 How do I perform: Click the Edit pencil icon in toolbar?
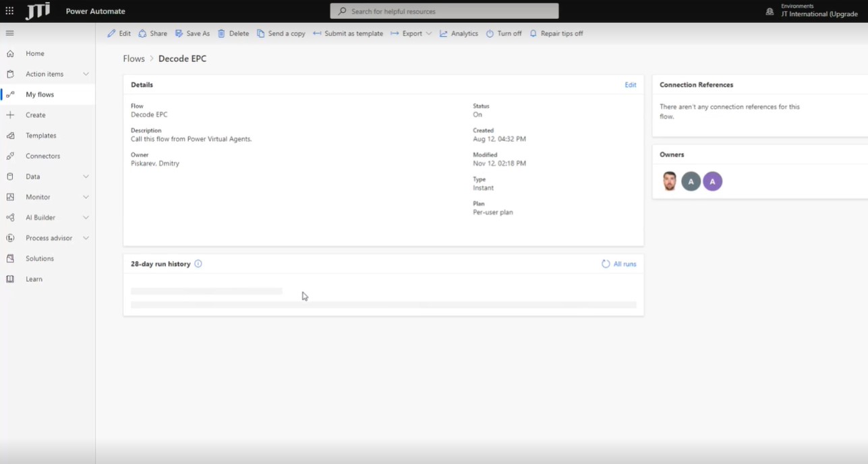(111, 33)
